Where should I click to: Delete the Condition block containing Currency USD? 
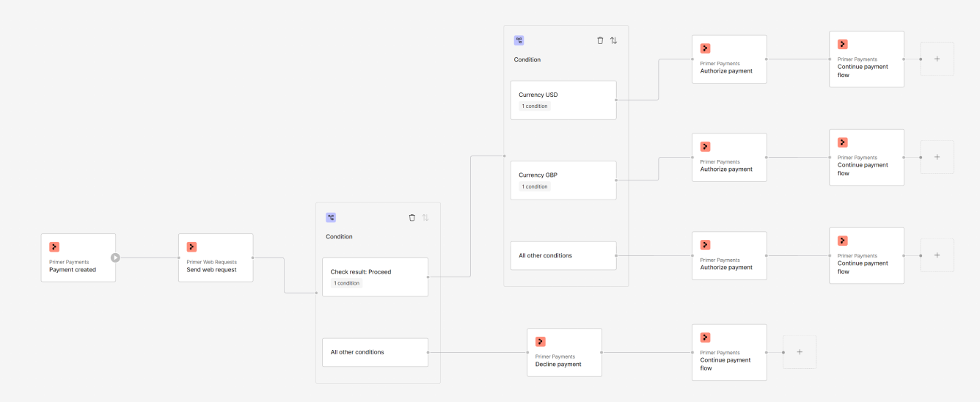point(600,41)
